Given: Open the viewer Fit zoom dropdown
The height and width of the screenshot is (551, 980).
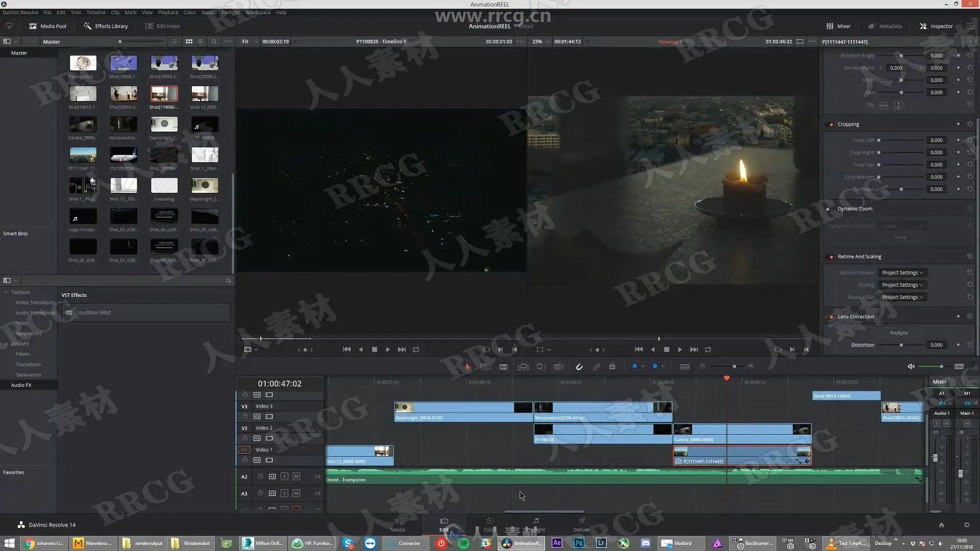Looking at the screenshot, I should pyautogui.click(x=249, y=41).
